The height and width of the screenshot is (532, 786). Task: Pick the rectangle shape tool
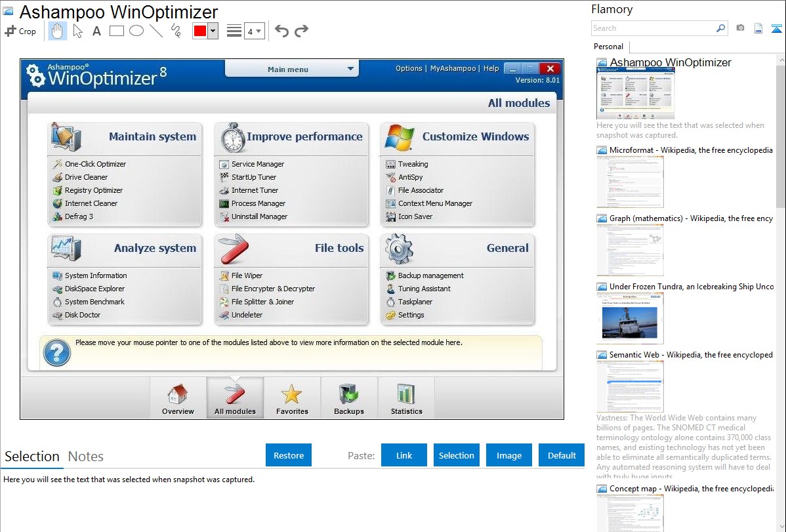[116, 31]
